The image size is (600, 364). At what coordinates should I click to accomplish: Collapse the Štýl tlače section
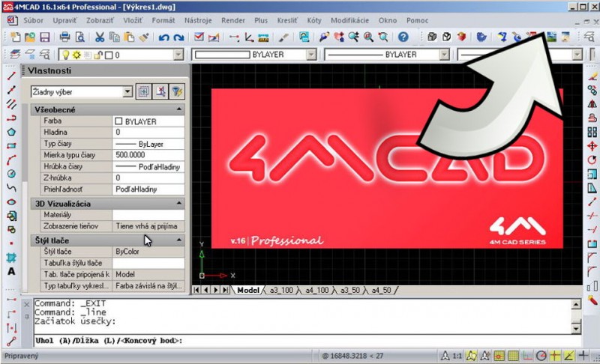[x=179, y=240]
